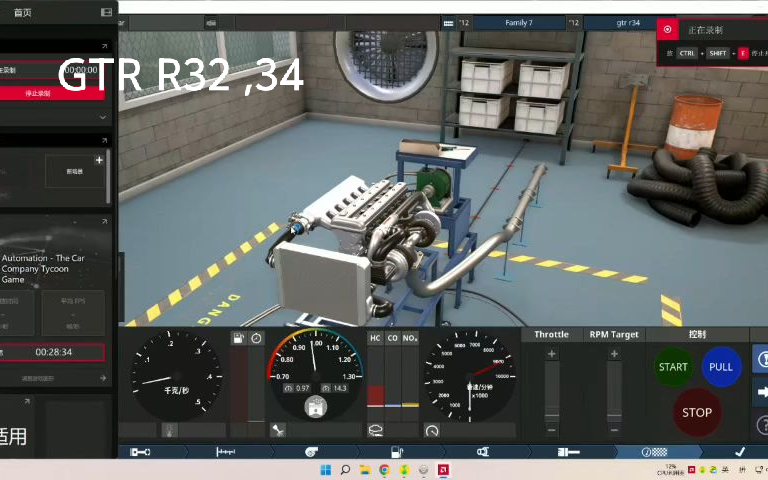The height and width of the screenshot is (480, 768).
Task: Open the turbocharger aspiration step
Action: (x=311, y=452)
